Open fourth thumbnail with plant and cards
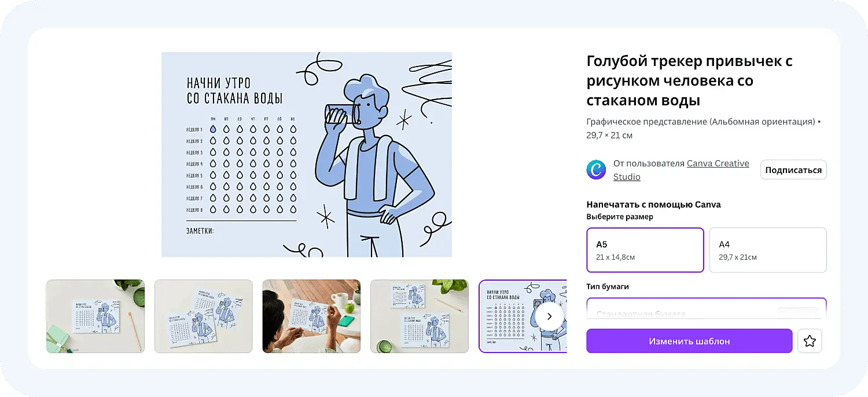This screenshot has height=397, width=868. (x=420, y=316)
